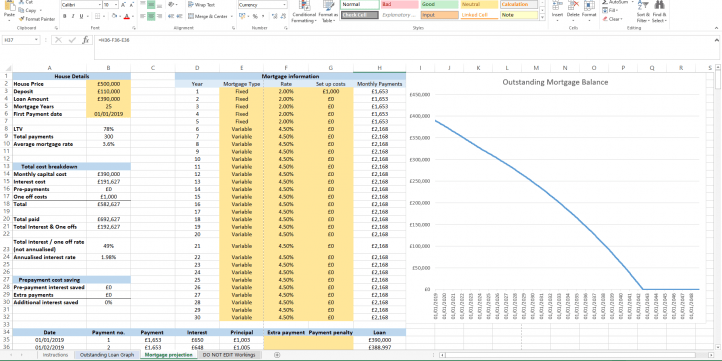Click the Accounting Number Format icon

[x=243, y=16]
